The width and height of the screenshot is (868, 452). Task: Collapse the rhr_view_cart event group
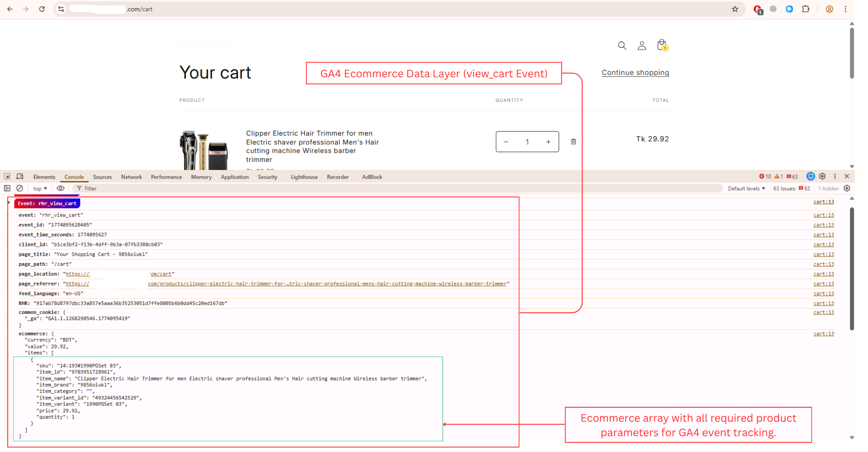tap(9, 203)
